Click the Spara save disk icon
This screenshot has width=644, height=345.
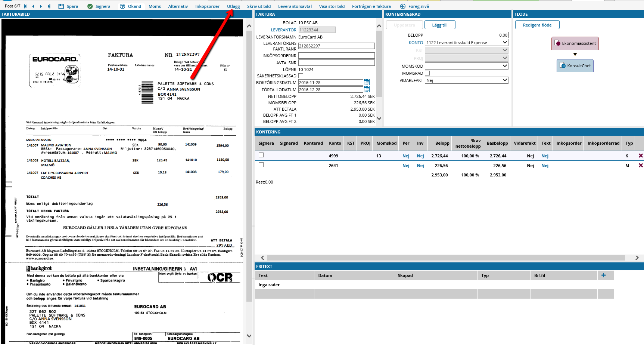[x=61, y=6]
